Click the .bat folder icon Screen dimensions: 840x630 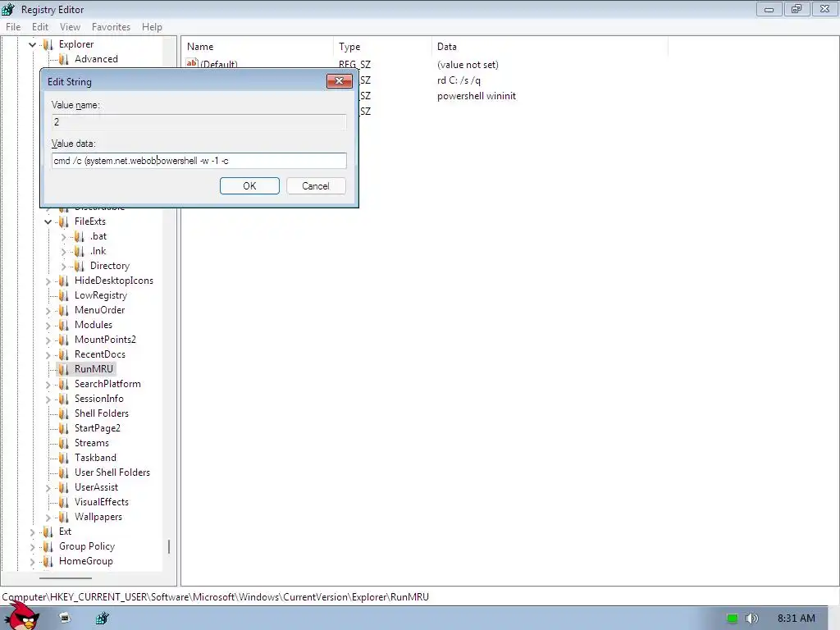click(79, 236)
